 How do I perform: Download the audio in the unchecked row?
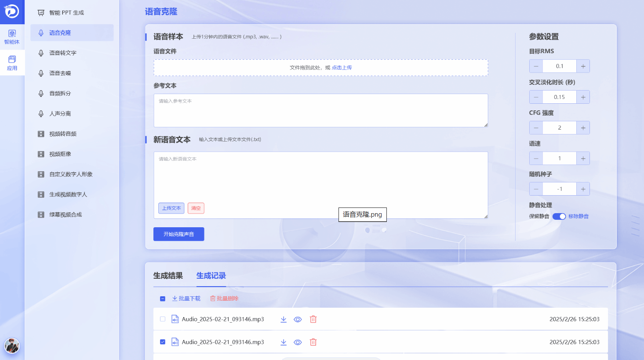pos(284,320)
